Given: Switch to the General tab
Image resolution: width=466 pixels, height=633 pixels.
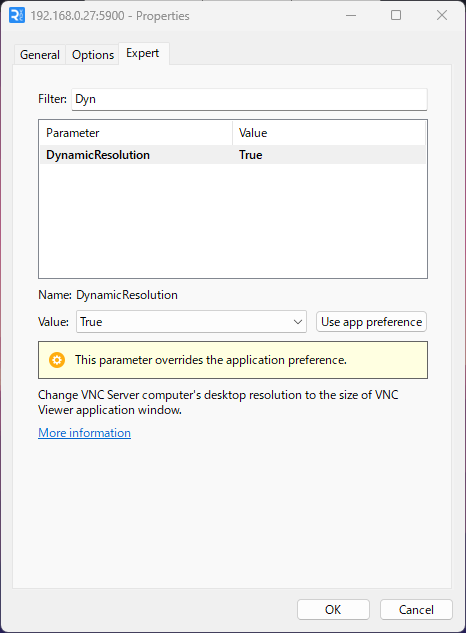Looking at the screenshot, I should click(40, 54).
